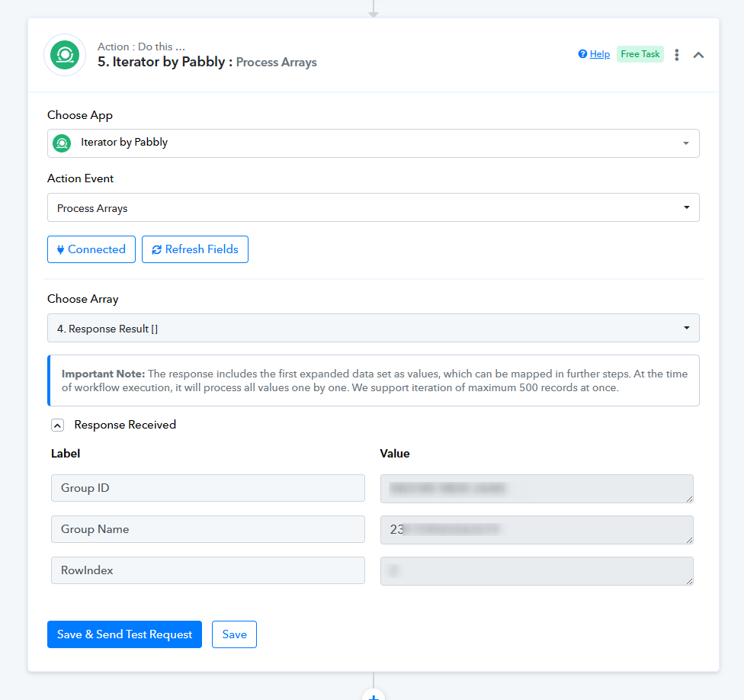This screenshot has height=700, width=744.
Task: Click the Group ID value resize handle
Action: (x=689, y=499)
